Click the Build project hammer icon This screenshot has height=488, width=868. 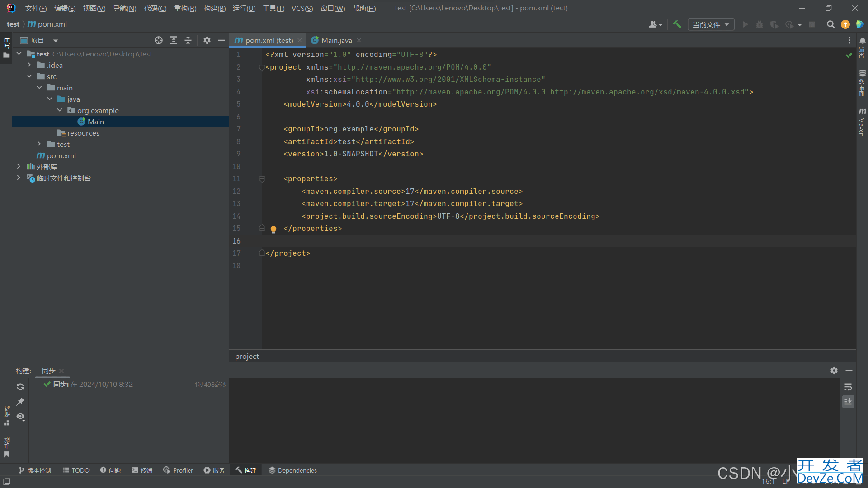[677, 24]
